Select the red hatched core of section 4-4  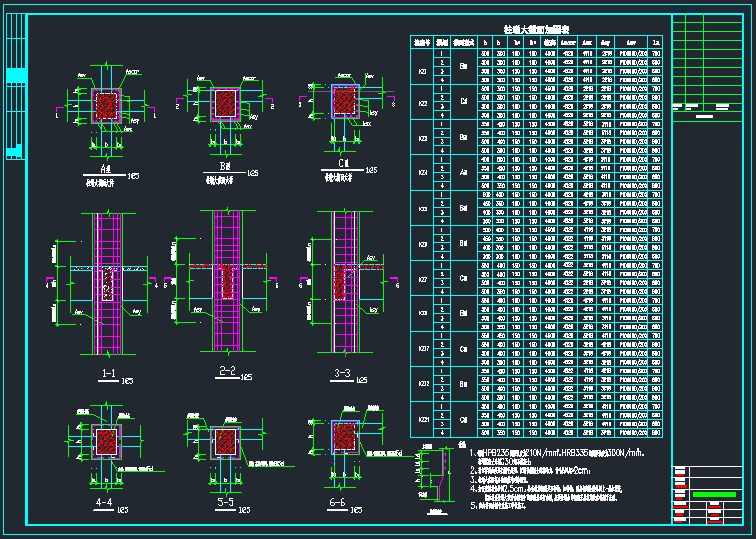[106, 440]
